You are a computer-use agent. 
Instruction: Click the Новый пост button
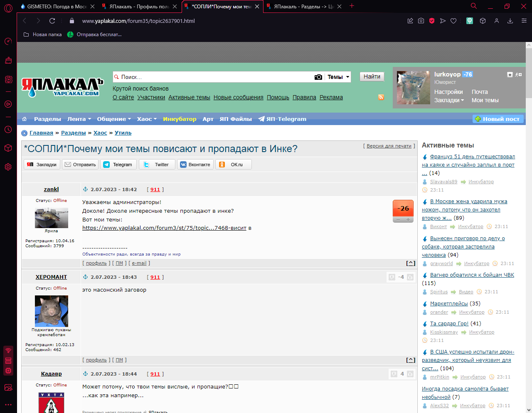coord(498,119)
